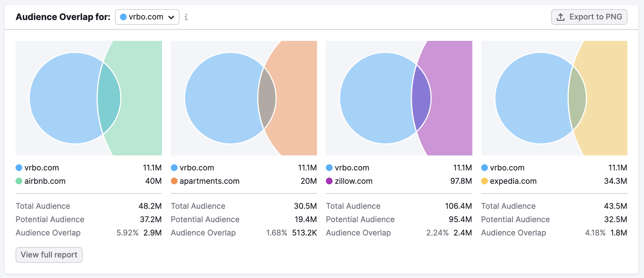Screen dimensions: 644x278
Task: Click the 20M apartments.com audience value
Action: click(309, 181)
